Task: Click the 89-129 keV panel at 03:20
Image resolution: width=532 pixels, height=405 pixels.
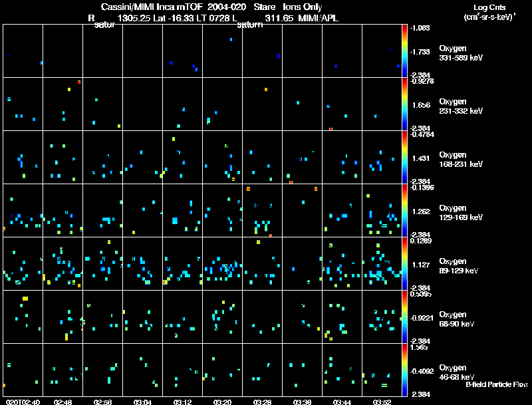Action: 222,264
